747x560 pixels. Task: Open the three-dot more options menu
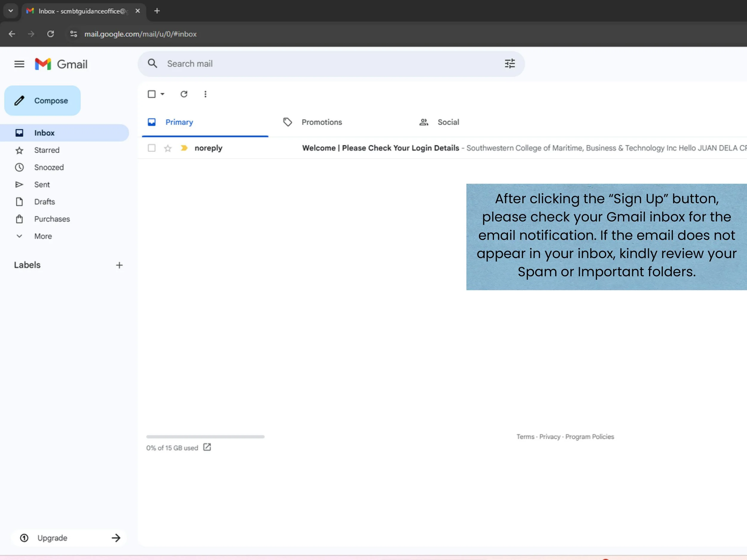[x=205, y=94]
